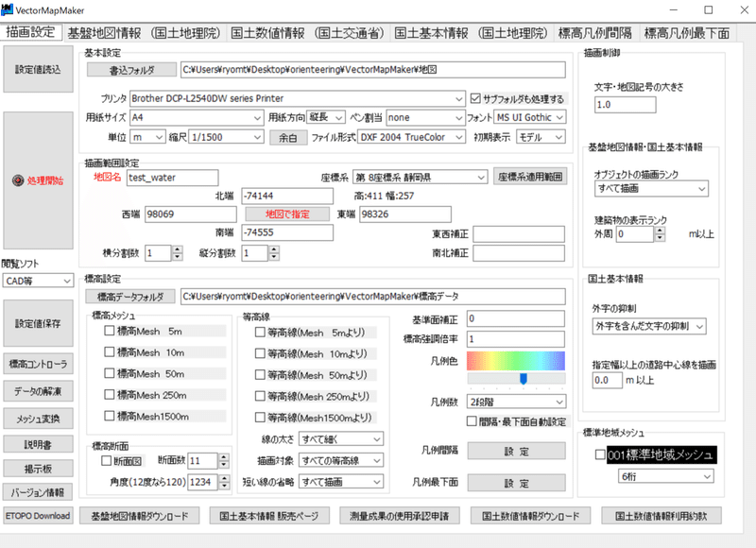Switch to 描画設定 tab
Screen dimensions: 756x548
coord(31,32)
